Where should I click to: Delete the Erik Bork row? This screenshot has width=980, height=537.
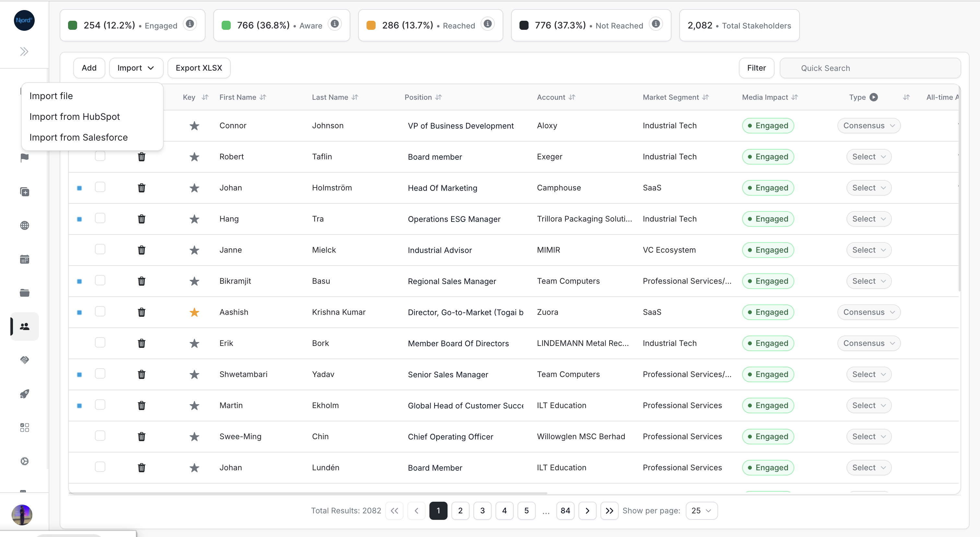click(x=142, y=343)
